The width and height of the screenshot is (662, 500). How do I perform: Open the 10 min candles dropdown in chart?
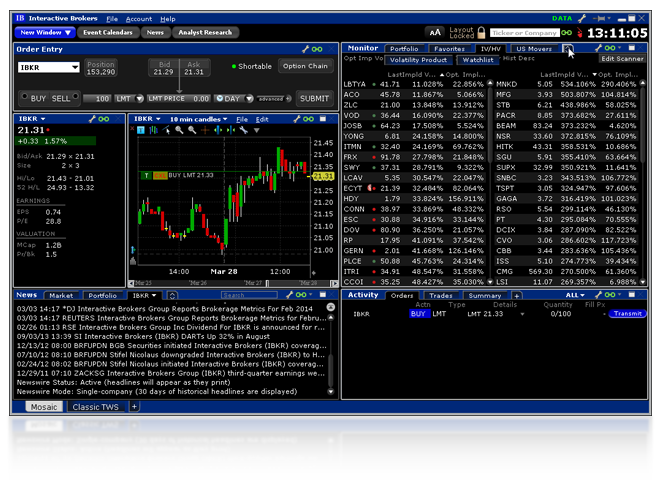[x=198, y=119]
